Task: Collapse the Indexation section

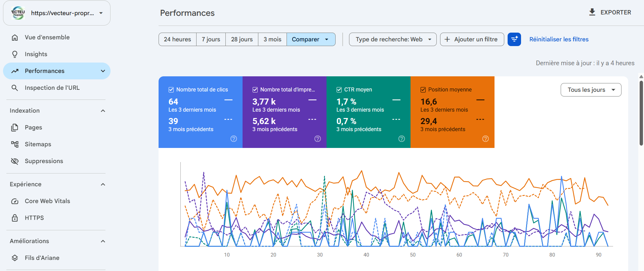Action: tap(103, 111)
